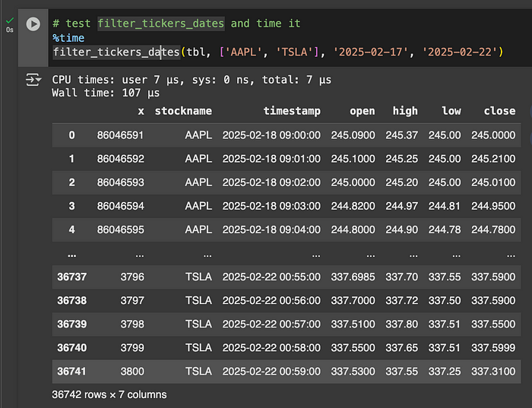This screenshot has height=408, width=532.
Task: Click the green execution checkmark status
Action: click(10, 21)
